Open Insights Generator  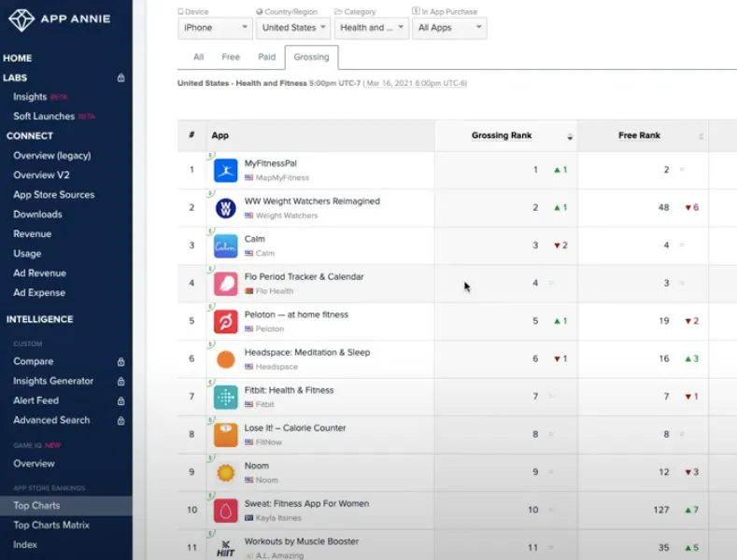pos(53,381)
